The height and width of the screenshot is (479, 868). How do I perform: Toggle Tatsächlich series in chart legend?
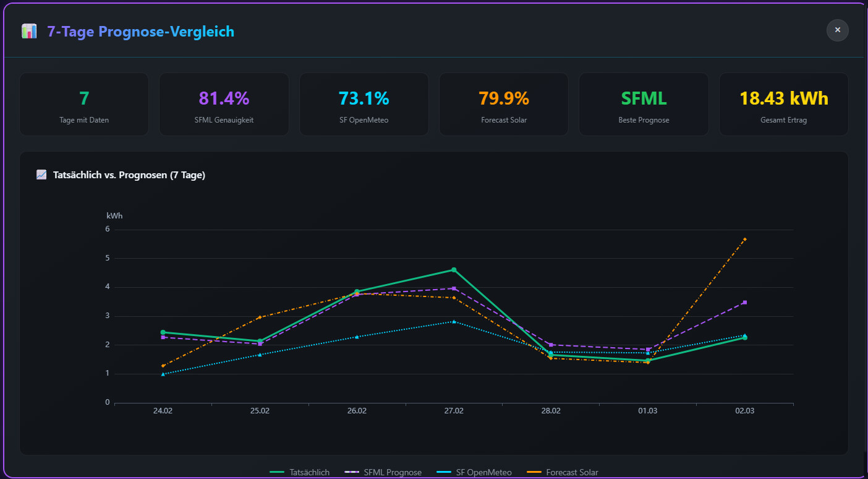tap(309, 472)
